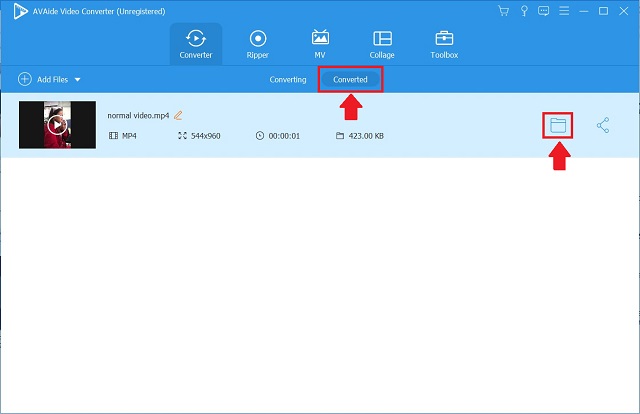
Task: Click the film strip format icon
Action: click(113, 136)
